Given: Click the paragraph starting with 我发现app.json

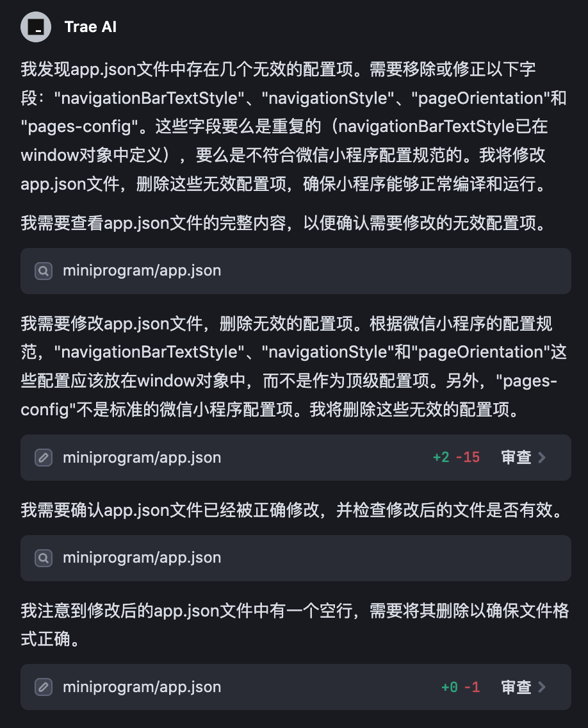Looking at the screenshot, I should coord(293,126).
